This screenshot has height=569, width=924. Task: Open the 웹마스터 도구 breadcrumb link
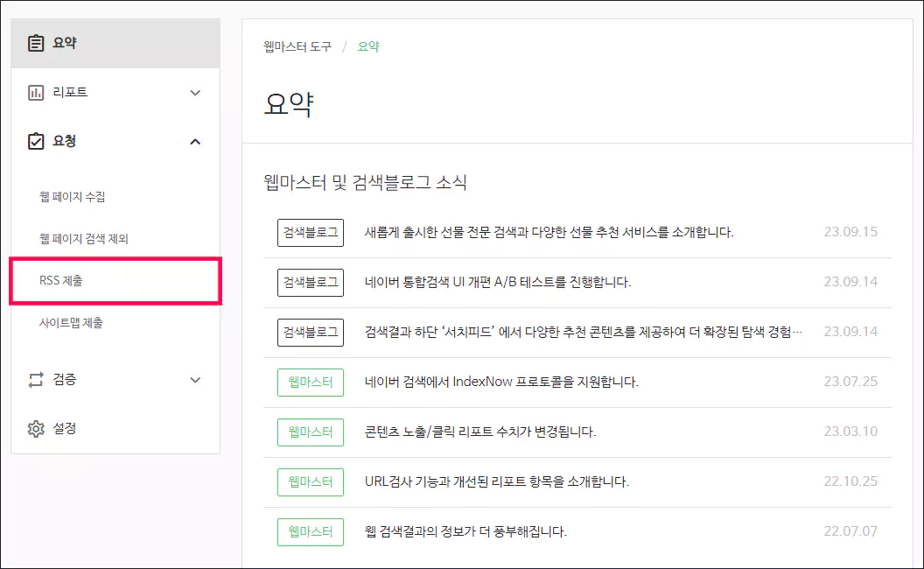(x=297, y=46)
